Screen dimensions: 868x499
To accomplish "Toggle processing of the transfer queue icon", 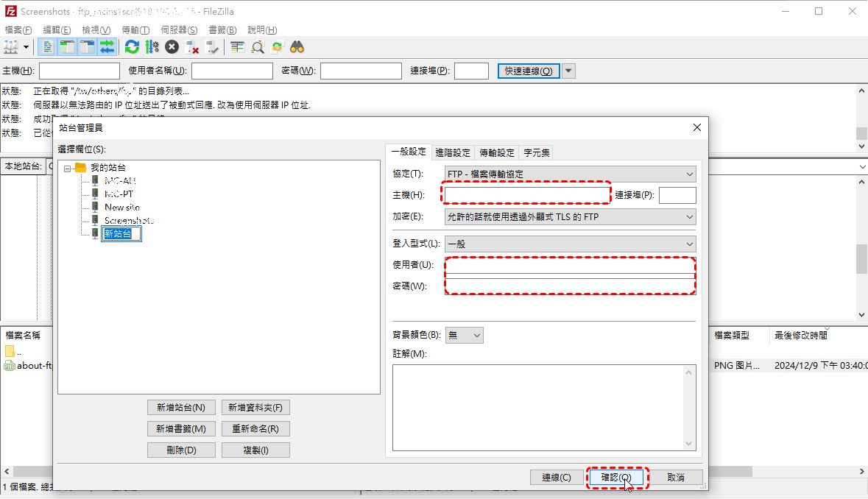I will pos(152,47).
